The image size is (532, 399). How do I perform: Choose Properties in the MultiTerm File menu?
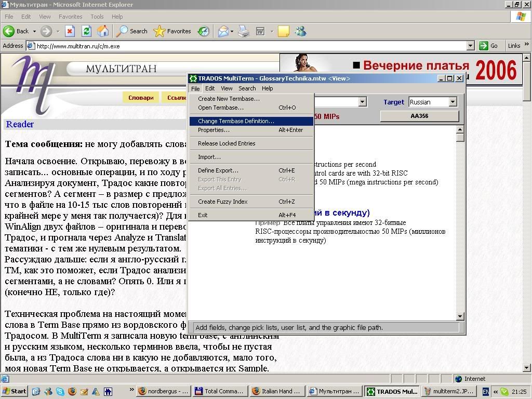pos(251,130)
